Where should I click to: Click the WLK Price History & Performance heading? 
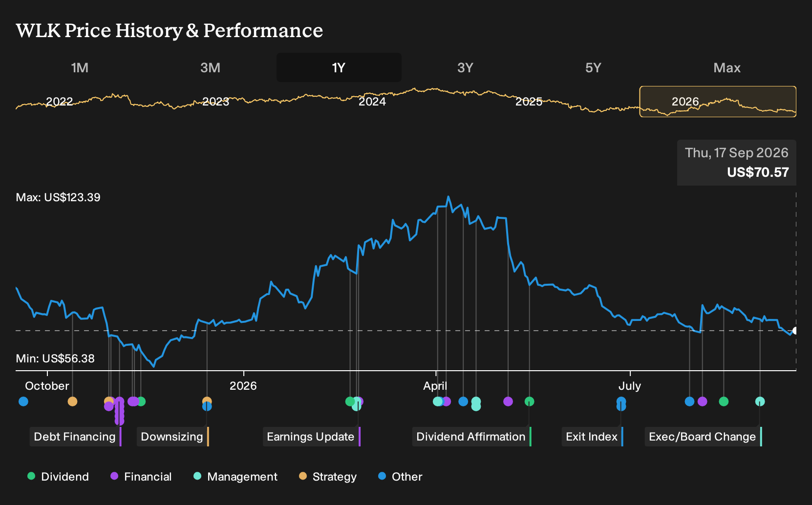point(170,30)
